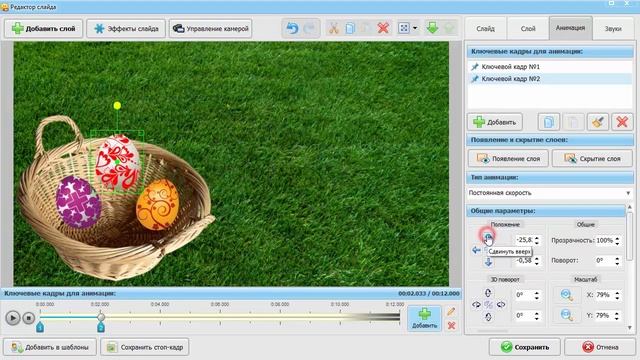Undo the last action in toolbar
Screen dimensions: 640x360
click(x=292, y=28)
